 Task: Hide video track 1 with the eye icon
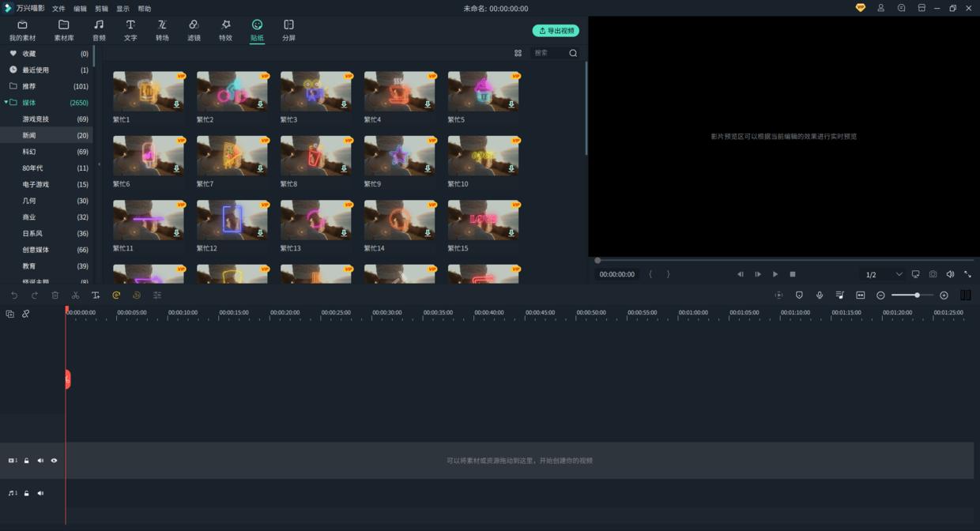point(55,461)
